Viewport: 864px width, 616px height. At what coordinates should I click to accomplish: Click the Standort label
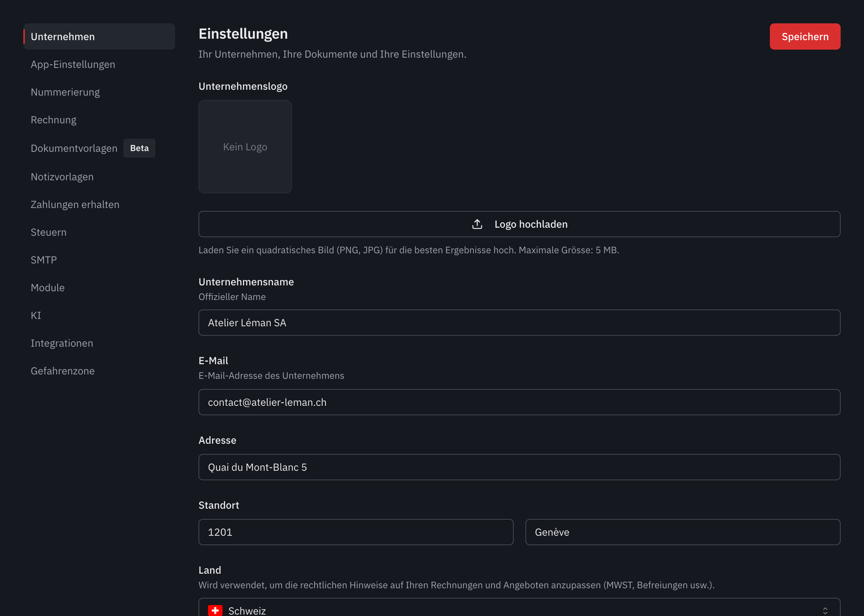point(219,505)
